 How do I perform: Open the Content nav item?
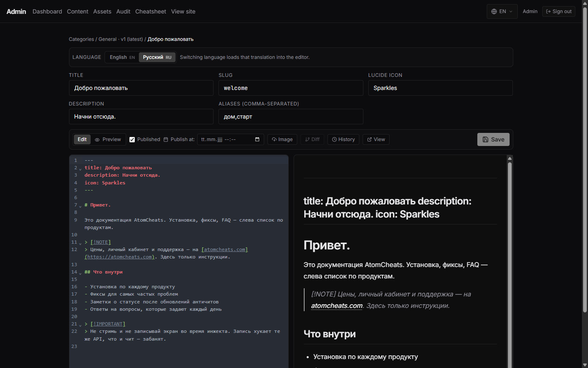tap(78, 11)
